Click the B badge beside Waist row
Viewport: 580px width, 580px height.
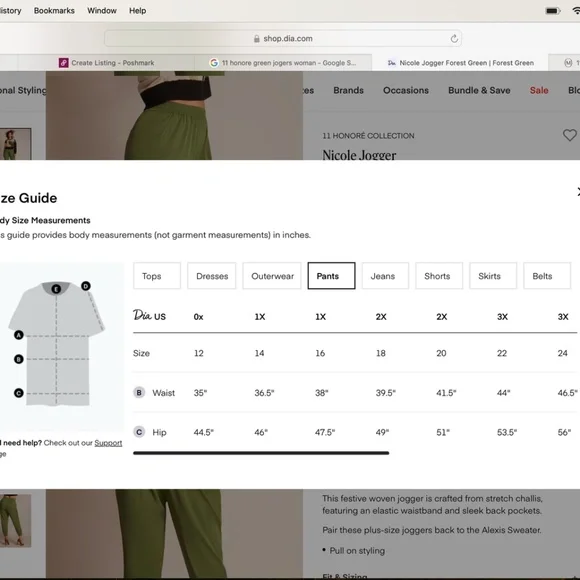point(139,392)
